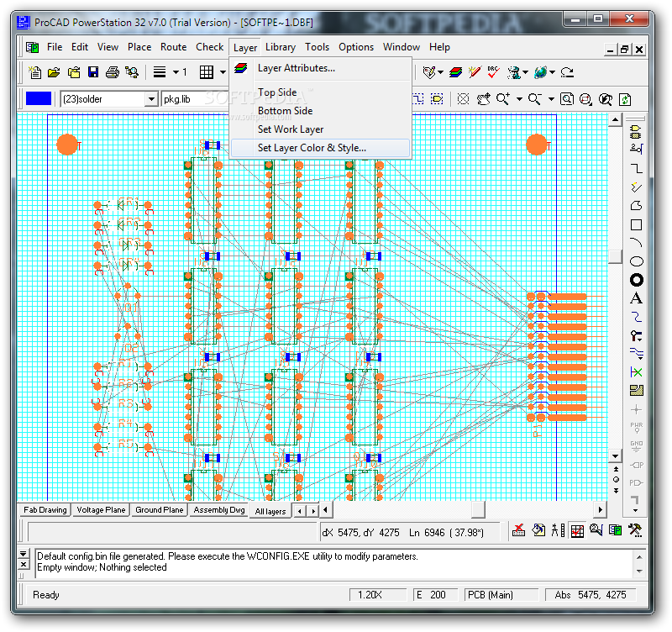This screenshot has height=632, width=672.
Task: Click the red grid table icon
Action: [577, 531]
